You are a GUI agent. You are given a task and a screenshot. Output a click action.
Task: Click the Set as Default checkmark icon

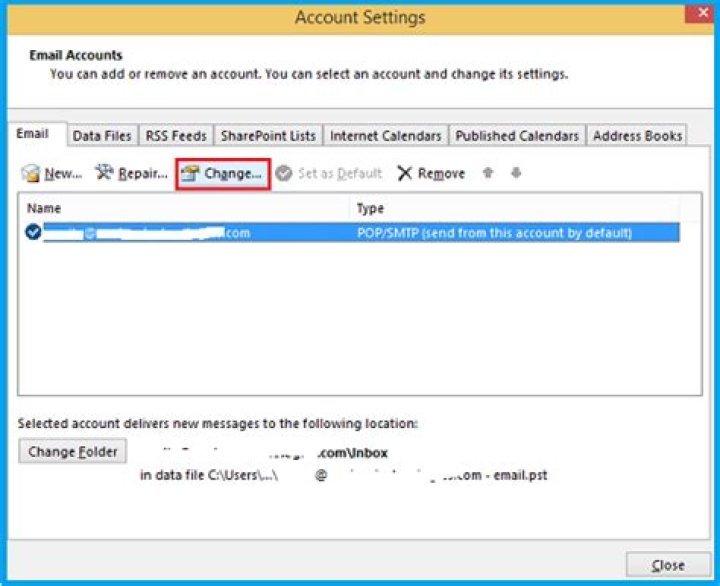click(284, 173)
